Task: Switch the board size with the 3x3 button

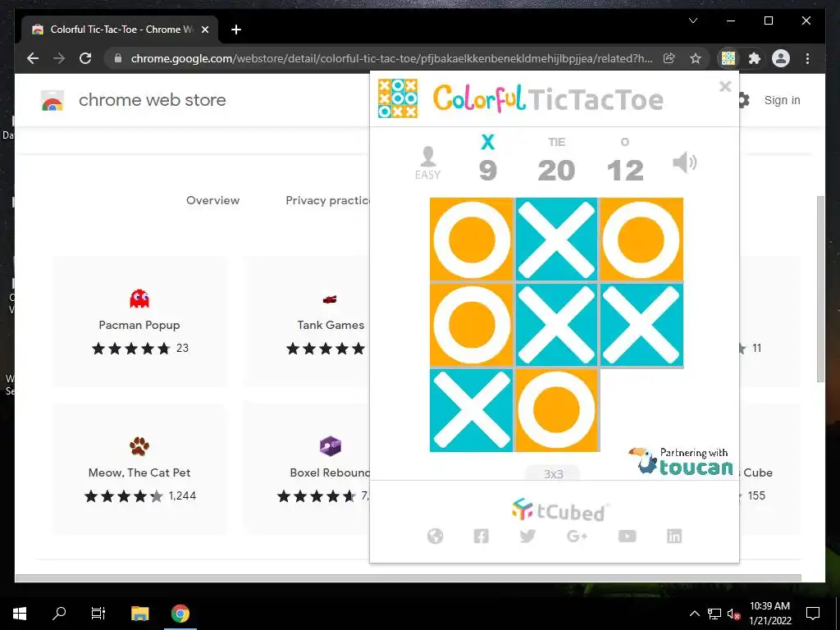Action: click(553, 473)
